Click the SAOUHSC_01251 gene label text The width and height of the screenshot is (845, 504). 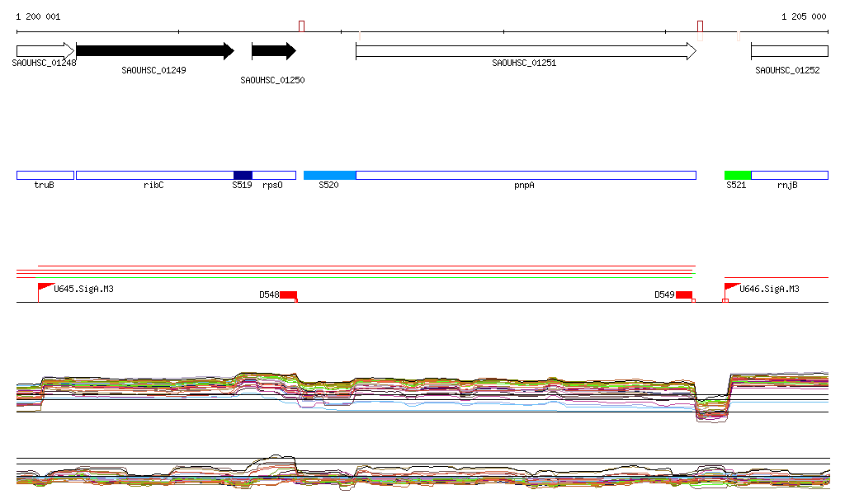coord(524,63)
